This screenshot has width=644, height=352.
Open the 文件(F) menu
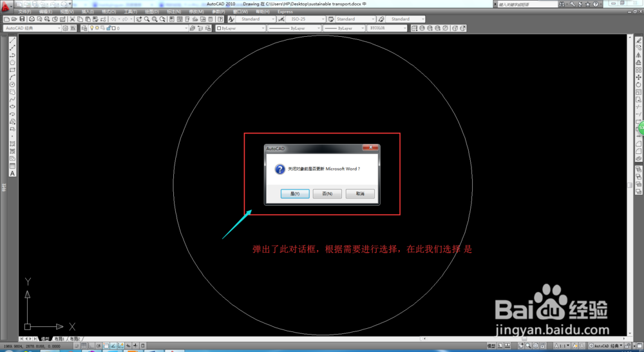tap(24, 12)
